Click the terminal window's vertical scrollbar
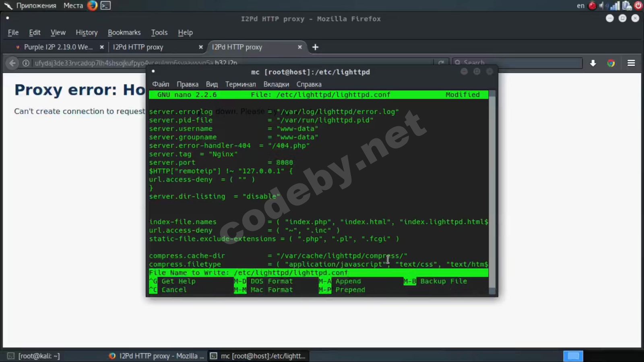This screenshot has height=362, width=644. point(492,192)
